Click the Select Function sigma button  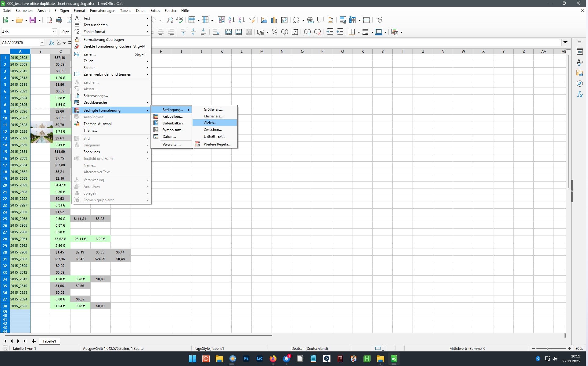(x=59, y=42)
